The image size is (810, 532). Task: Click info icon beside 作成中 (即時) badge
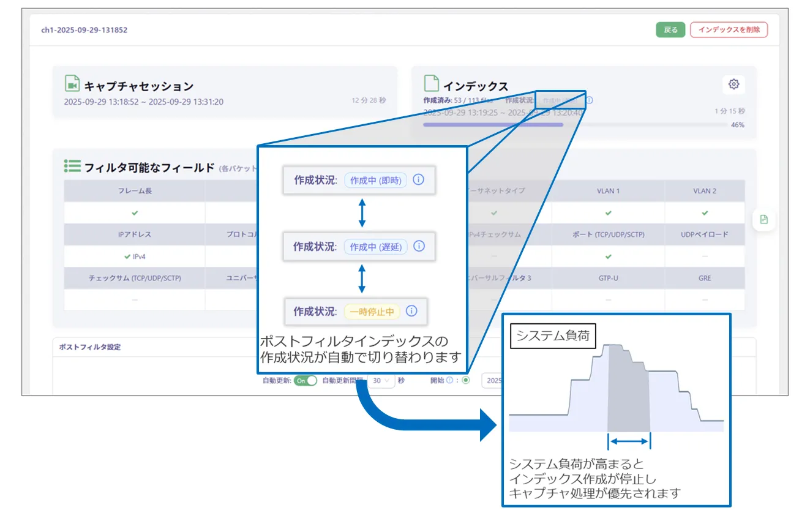(419, 180)
